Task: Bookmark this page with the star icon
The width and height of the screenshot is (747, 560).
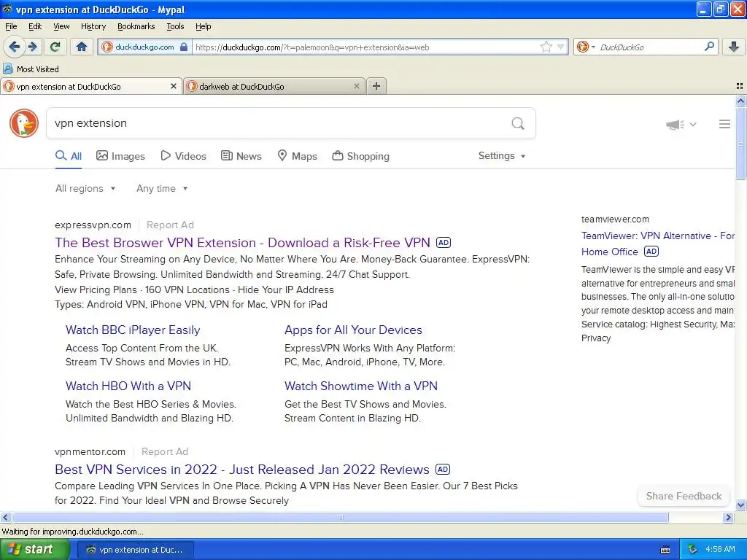Action: point(546,47)
